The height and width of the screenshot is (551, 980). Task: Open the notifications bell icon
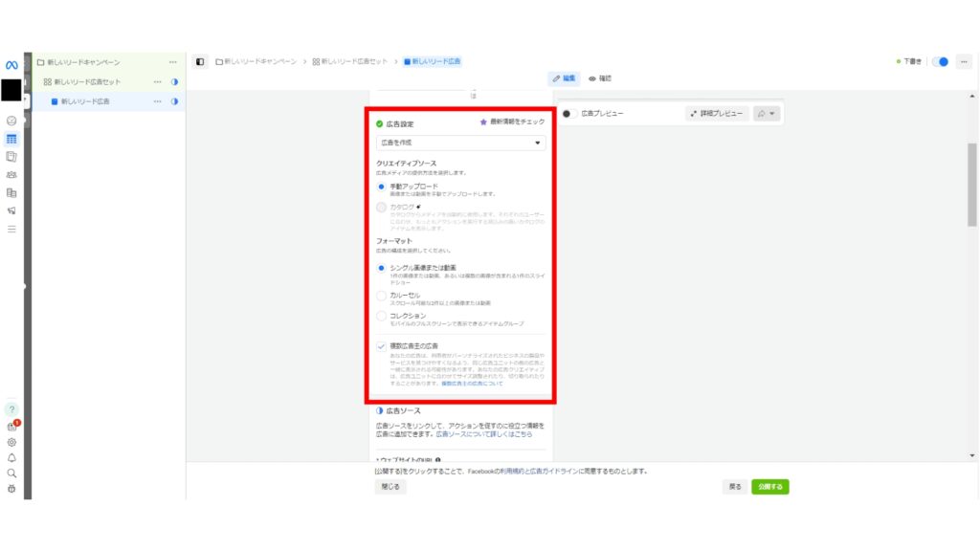click(x=11, y=457)
